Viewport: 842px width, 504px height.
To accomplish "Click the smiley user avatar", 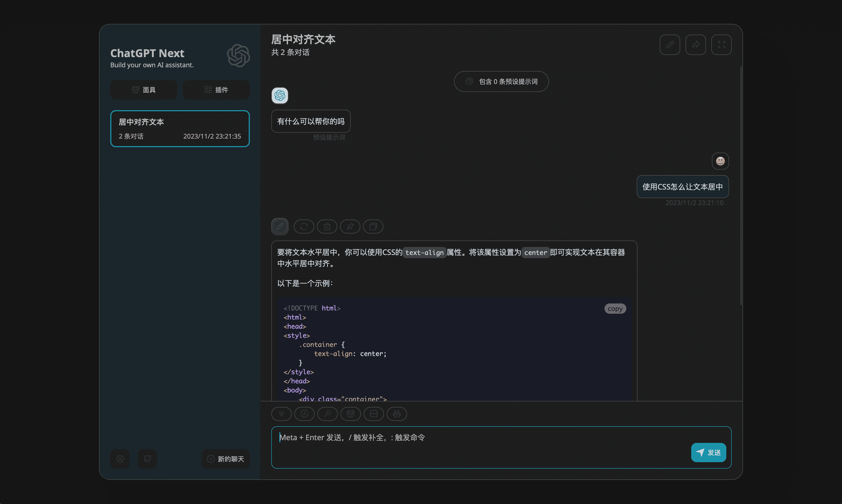I will click(720, 161).
